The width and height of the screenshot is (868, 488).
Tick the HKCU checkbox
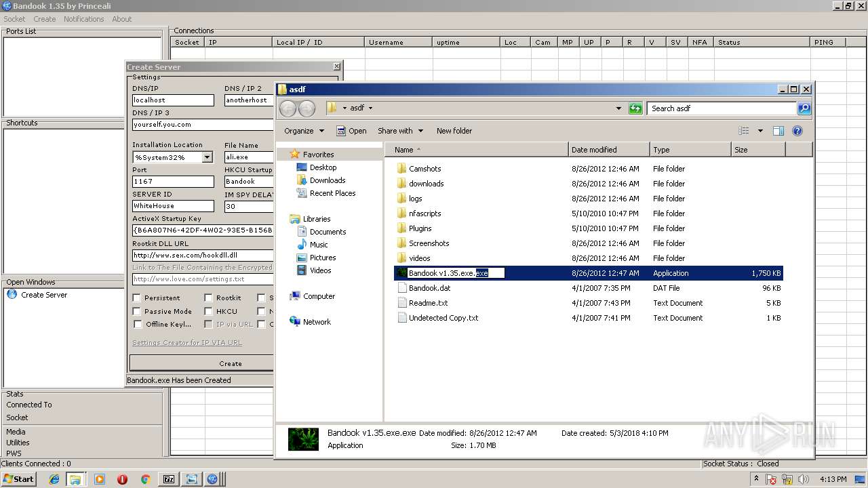[x=208, y=311]
